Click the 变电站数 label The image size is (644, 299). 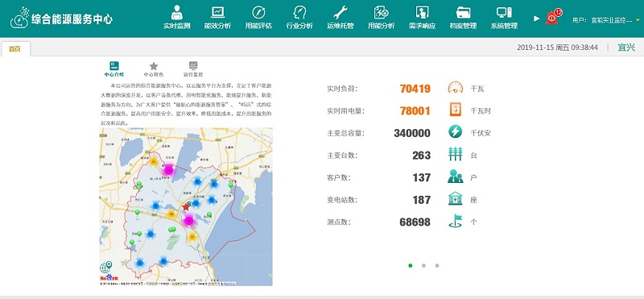pyautogui.click(x=342, y=200)
